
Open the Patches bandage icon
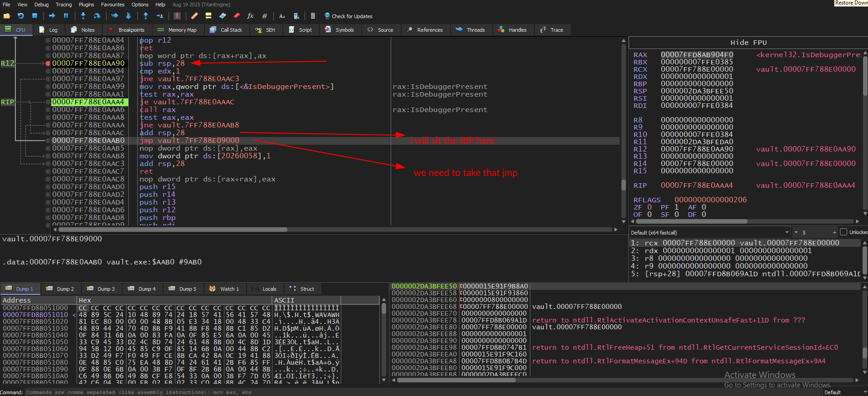[x=194, y=16]
